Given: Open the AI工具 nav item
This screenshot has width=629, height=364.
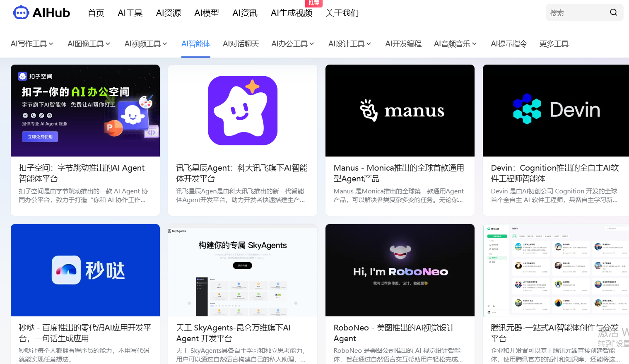Looking at the screenshot, I should (130, 13).
